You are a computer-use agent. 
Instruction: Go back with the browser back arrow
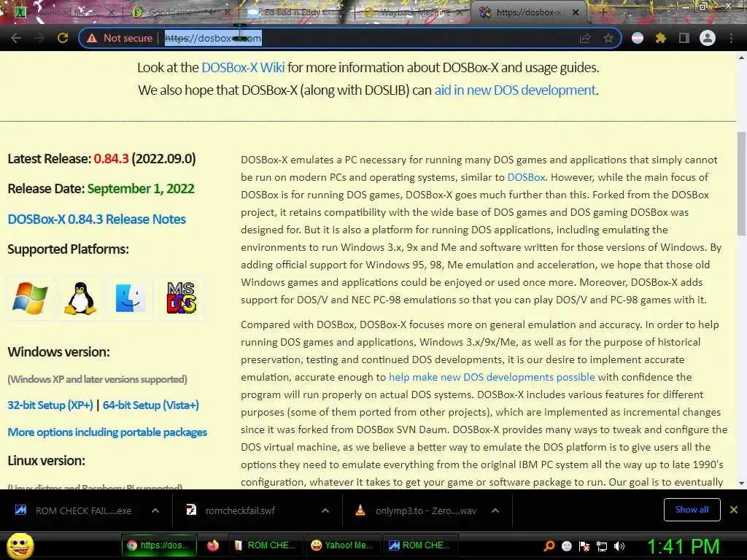[x=16, y=38]
